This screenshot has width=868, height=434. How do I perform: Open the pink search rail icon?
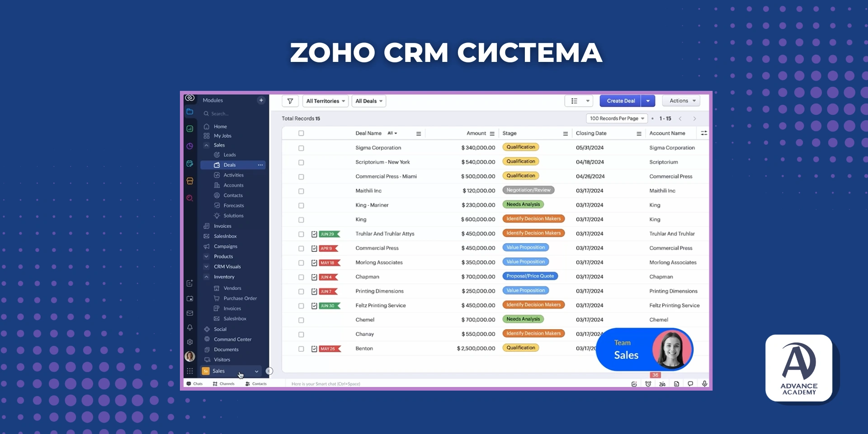tap(190, 198)
